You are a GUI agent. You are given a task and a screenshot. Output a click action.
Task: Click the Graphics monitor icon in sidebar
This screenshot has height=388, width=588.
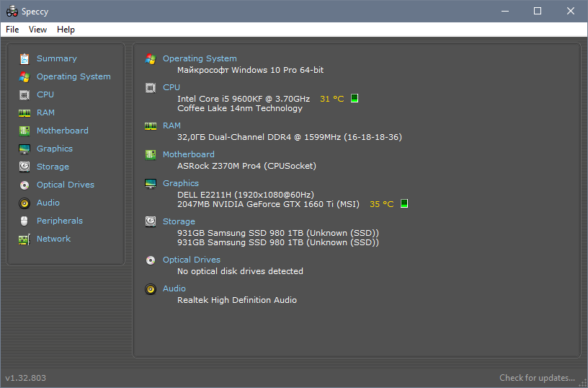pos(24,149)
